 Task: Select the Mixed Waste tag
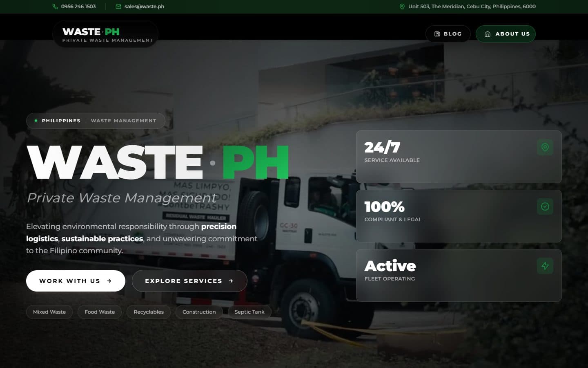[x=49, y=312]
